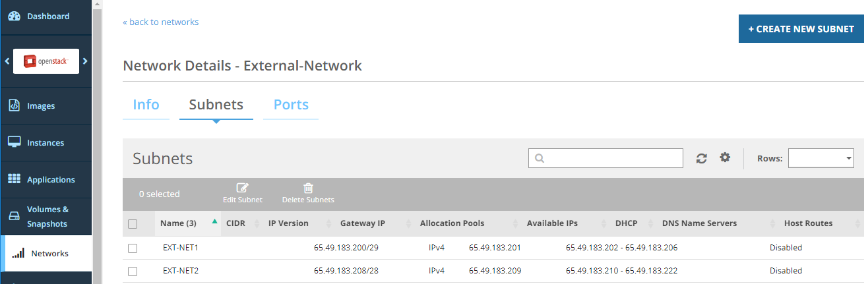Click the back to networks link

(x=160, y=22)
